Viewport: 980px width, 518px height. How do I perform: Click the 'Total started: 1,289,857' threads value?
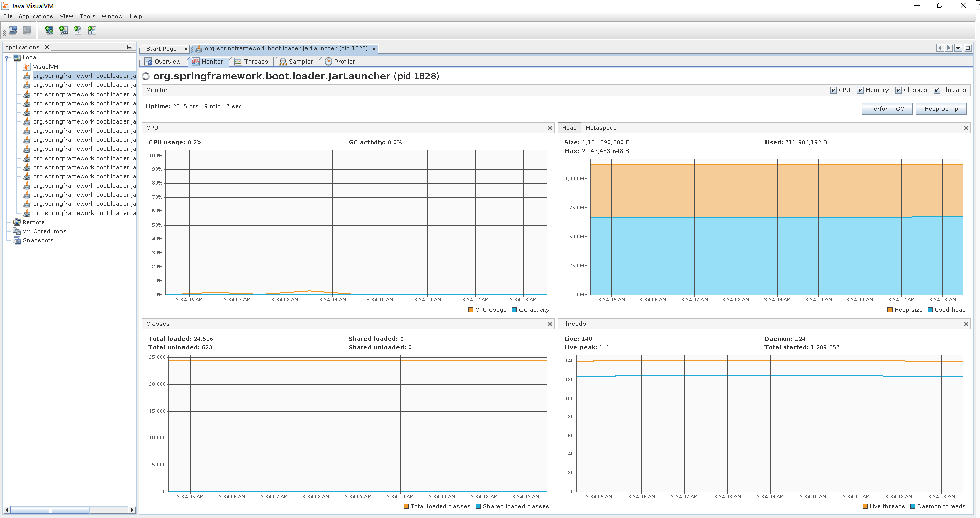click(802, 347)
